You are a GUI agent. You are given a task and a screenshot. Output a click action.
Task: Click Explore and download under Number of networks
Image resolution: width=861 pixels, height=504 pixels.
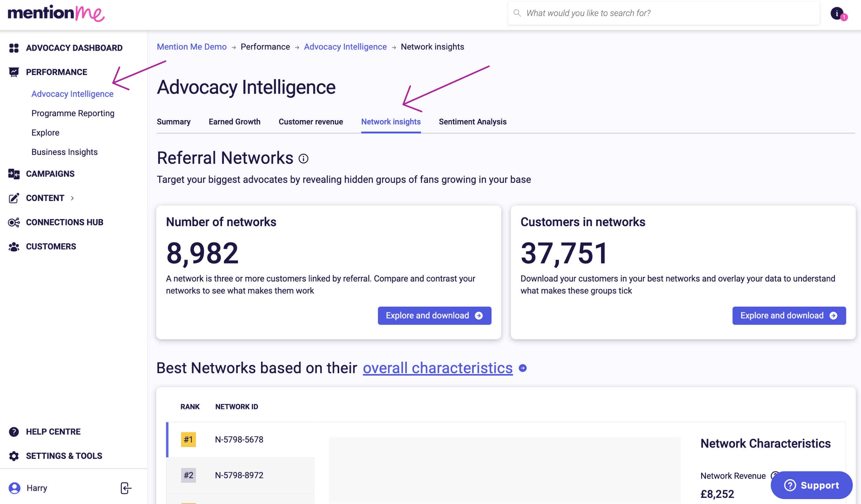(x=434, y=316)
